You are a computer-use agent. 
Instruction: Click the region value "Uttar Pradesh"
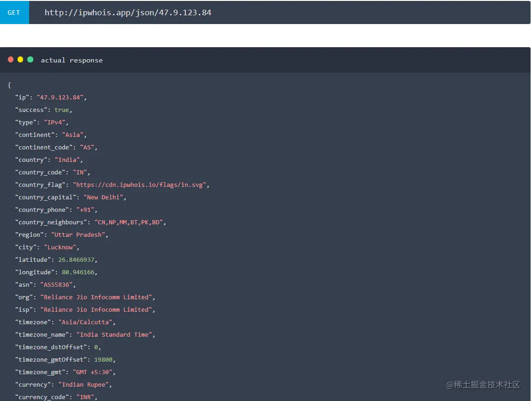tap(78, 235)
